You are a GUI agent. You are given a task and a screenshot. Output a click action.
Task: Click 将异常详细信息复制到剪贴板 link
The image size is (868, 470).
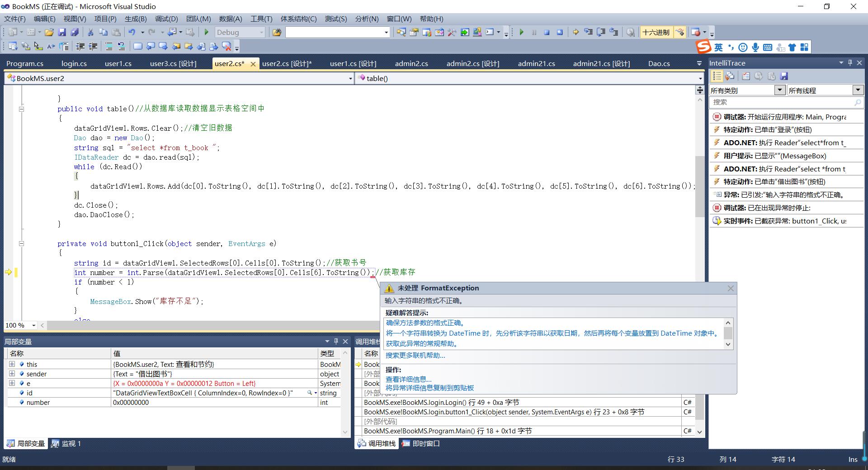pos(429,388)
